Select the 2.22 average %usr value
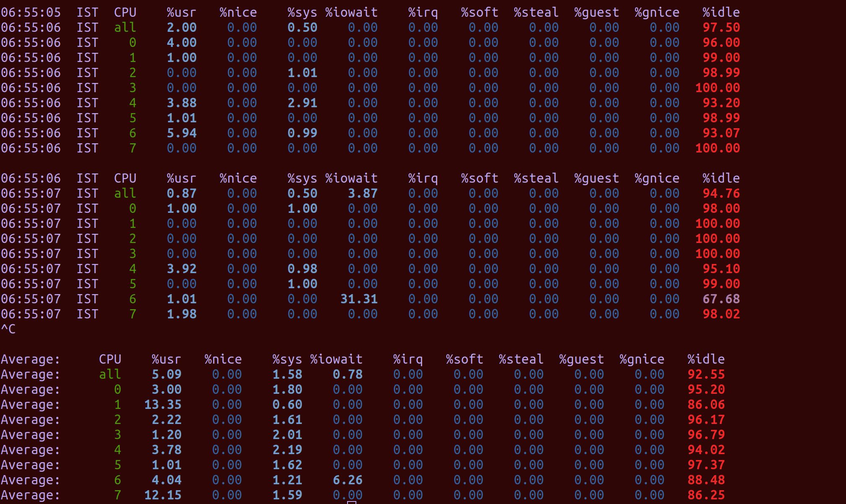846x504 pixels. 166,420
